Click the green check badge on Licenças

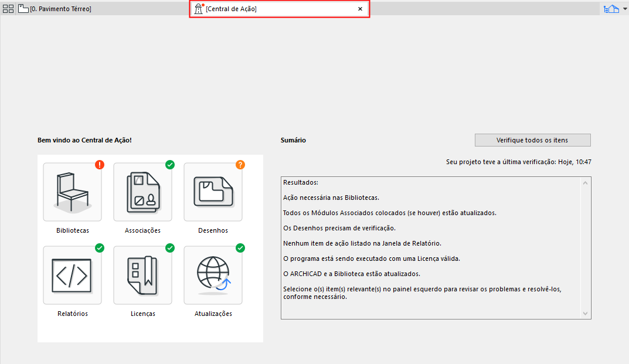(x=170, y=248)
